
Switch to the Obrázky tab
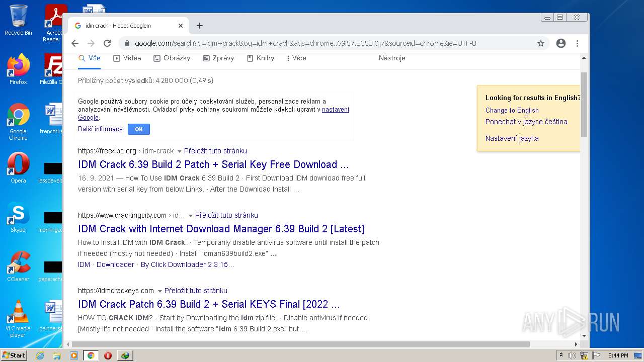coord(172,58)
